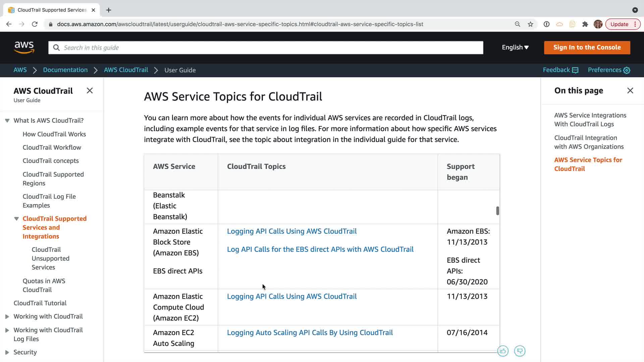Image resolution: width=644 pixels, height=362 pixels.
Task: Expand Working with CloudTrail tree section
Action: (x=7, y=316)
